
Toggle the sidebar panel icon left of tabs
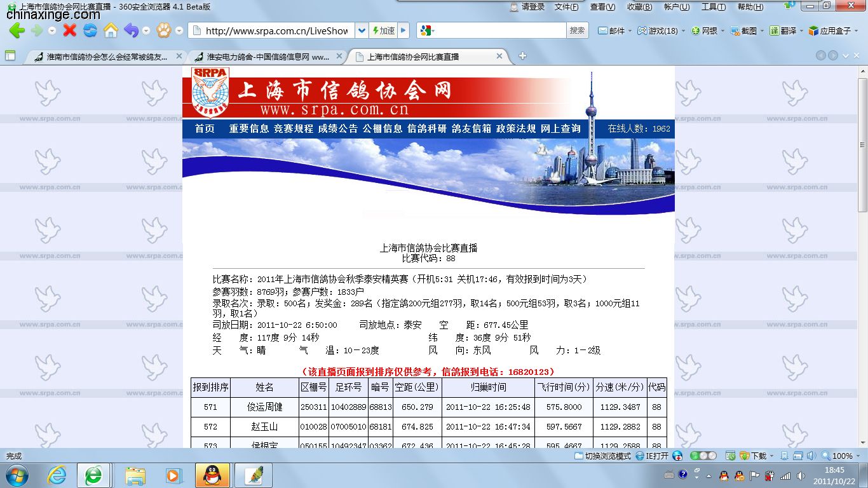[10, 55]
